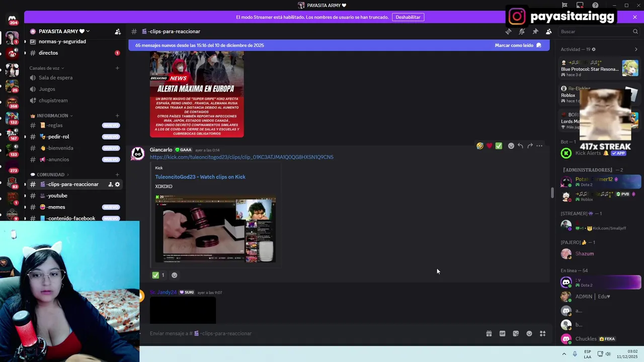Select member Shazum in member list
Screen dimensions: 644x362
tap(600, 254)
